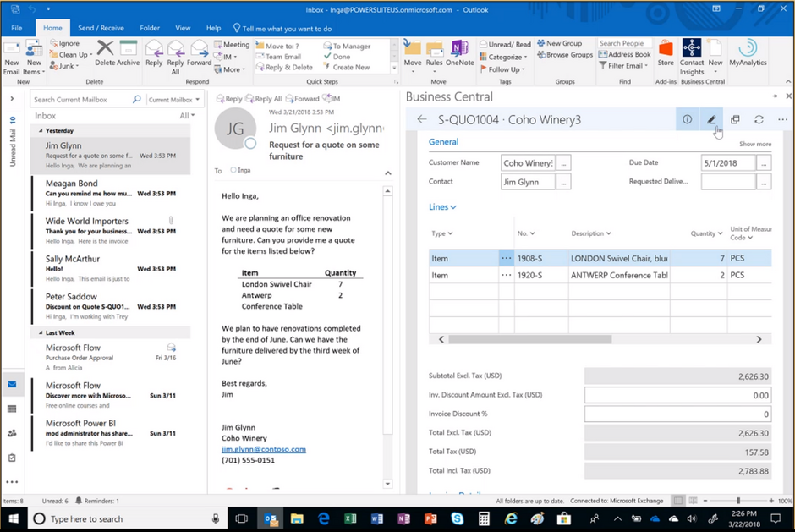Mark the Done quick step
Image resolution: width=795 pixels, height=532 pixels.
point(337,57)
